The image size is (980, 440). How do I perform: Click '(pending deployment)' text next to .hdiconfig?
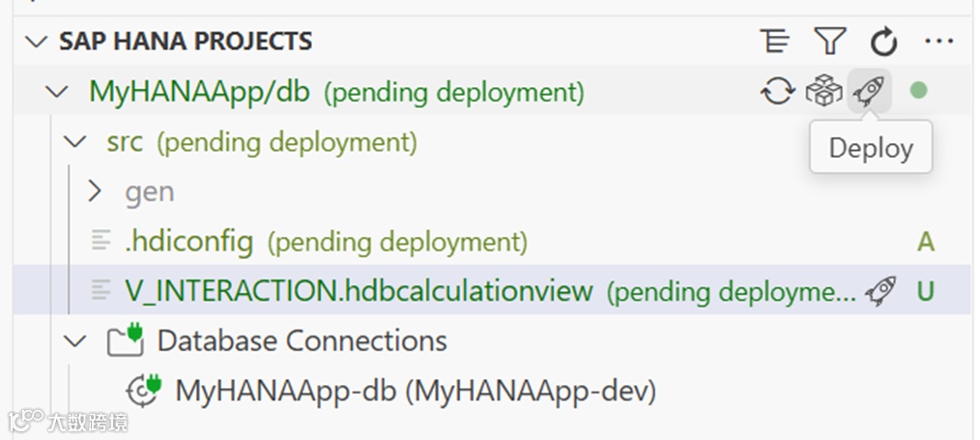(397, 242)
